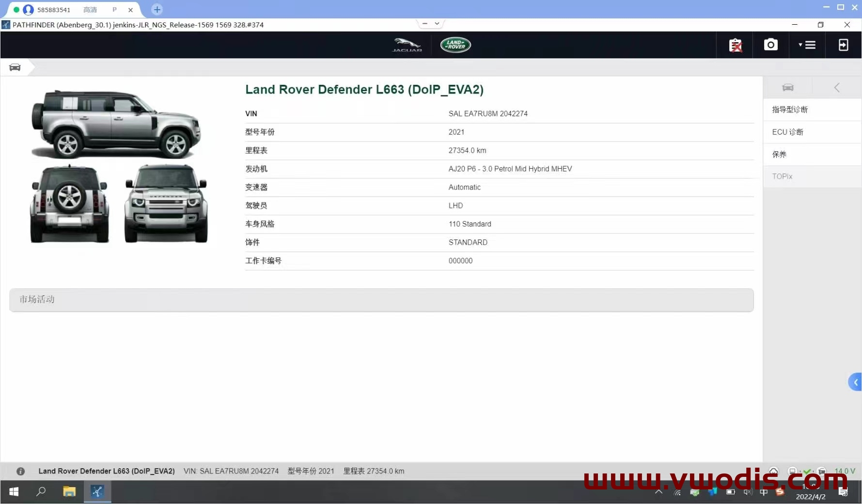Open the 保养 maintenance option
The width and height of the screenshot is (862, 504).
779,154
